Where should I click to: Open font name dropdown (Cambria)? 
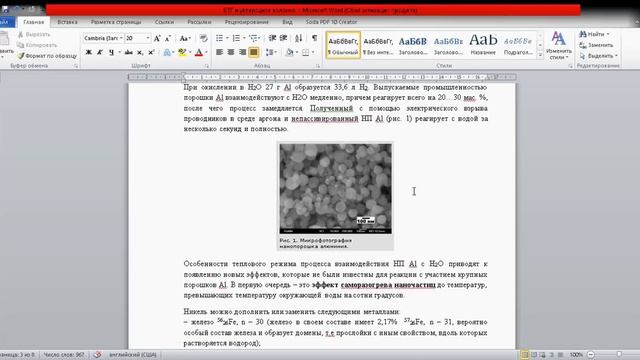[121, 38]
